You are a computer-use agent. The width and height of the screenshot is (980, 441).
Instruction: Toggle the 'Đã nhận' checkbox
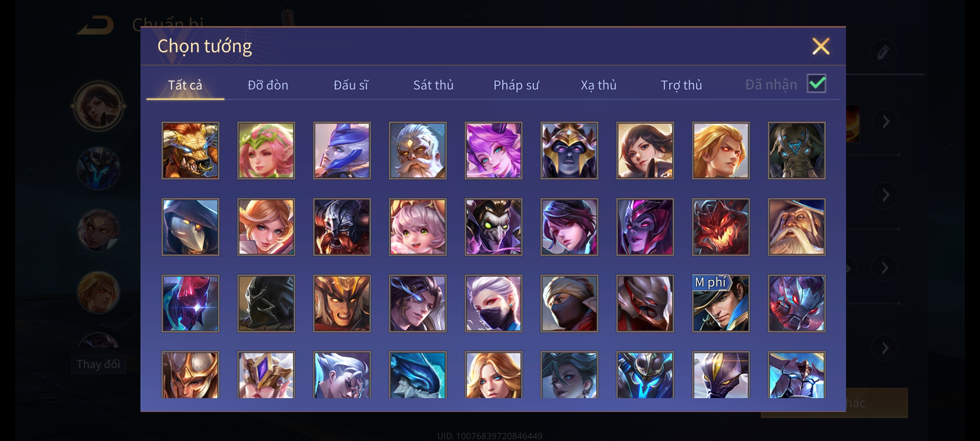[x=817, y=84]
